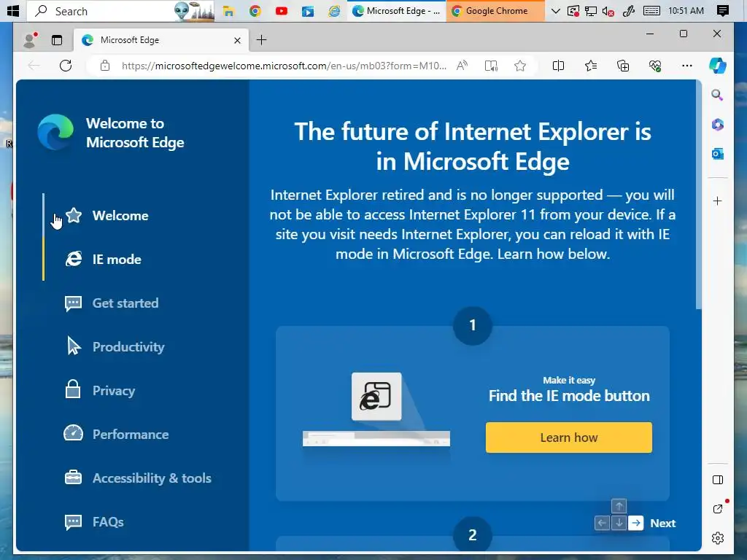Screen dimensions: 747x560
Task: Open Collections toolbar icon
Action: (623, 66)
